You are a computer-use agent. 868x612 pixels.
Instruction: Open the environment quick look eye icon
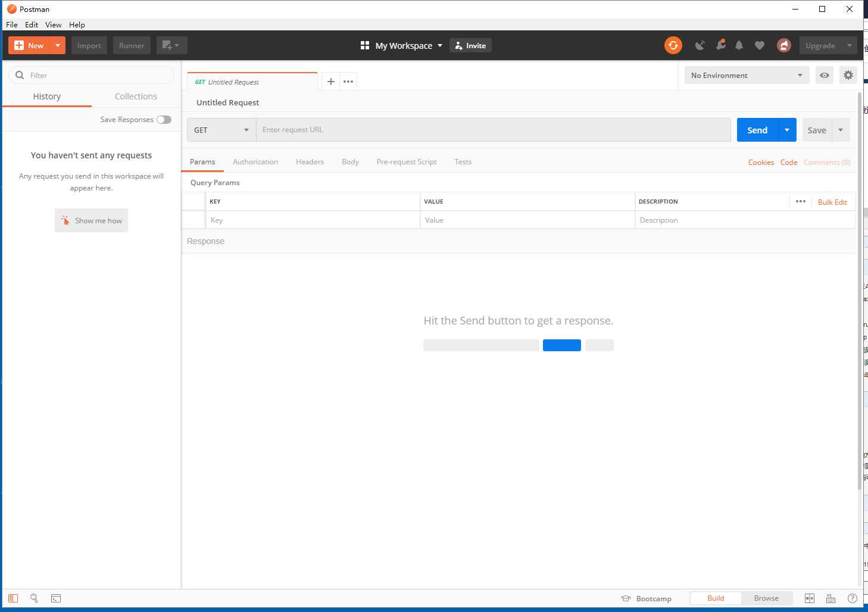click(x=825, y=76)
